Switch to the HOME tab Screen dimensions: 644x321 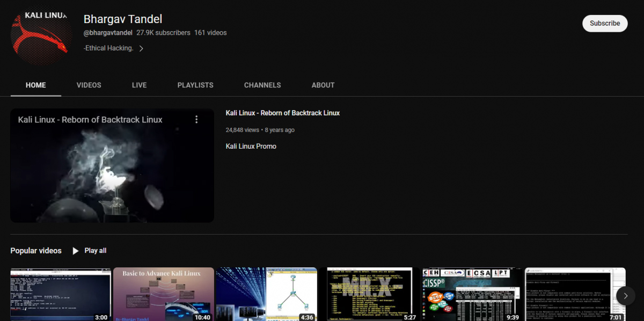[x=36, y=85]
